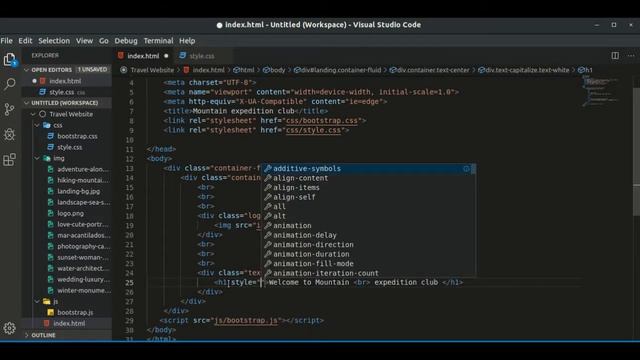640x360 pixels.
Task: Click the logo.png image icon
Action: click(x=51, y=213)
